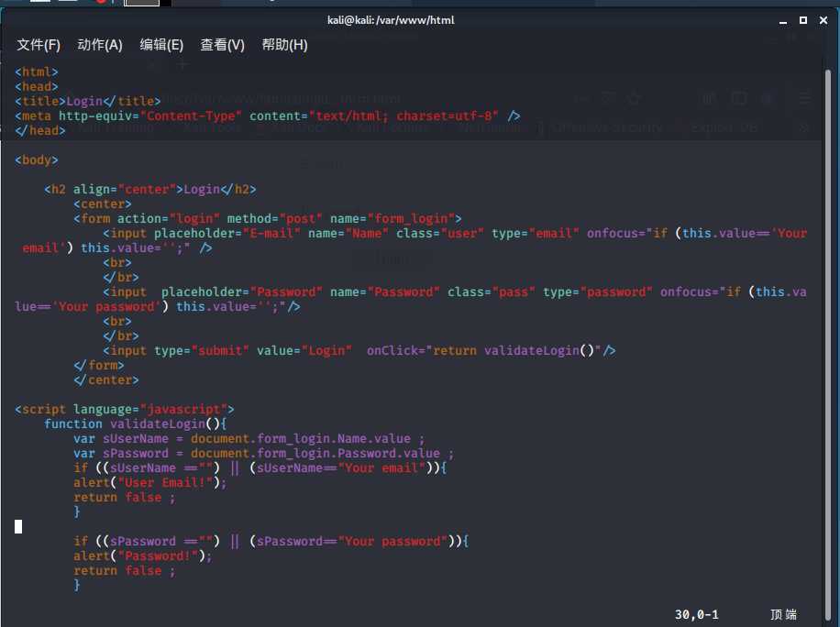Place cursor on the <title>Login</title> line

tap(88, 101)
